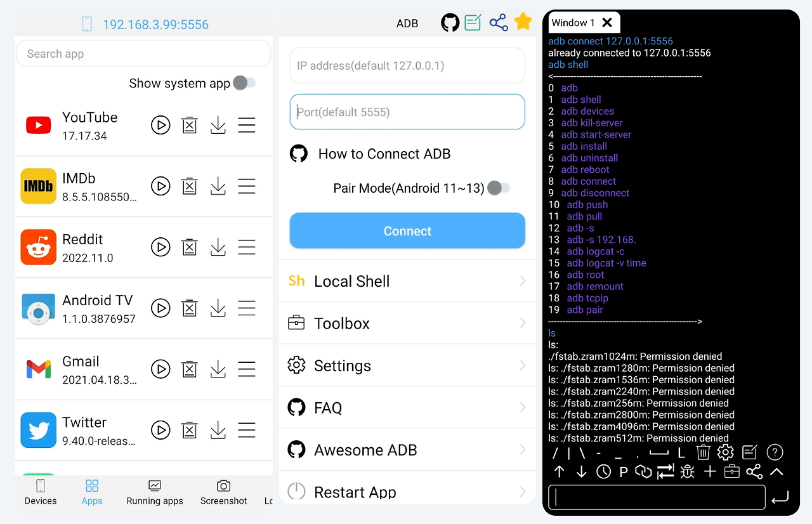Uninstall YouTube using its delete icon

point(189,125)
